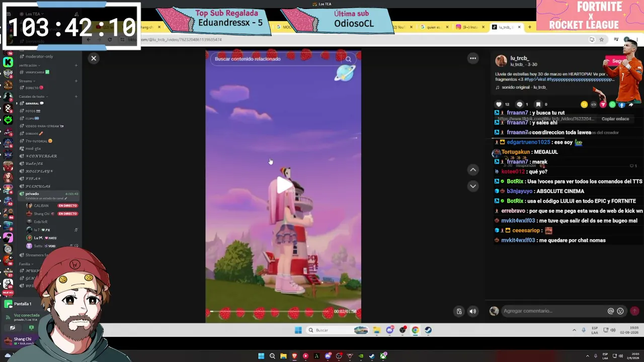
Task: Click the magnifier icon in video search
Action: point(348,59)
